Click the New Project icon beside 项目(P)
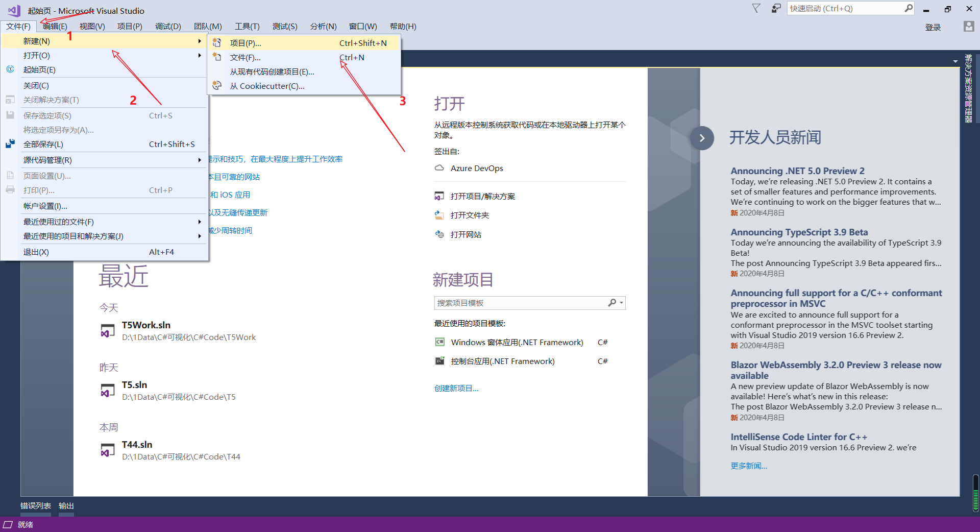The height and width of the screenshot is (532, 980). click(217, 43)
